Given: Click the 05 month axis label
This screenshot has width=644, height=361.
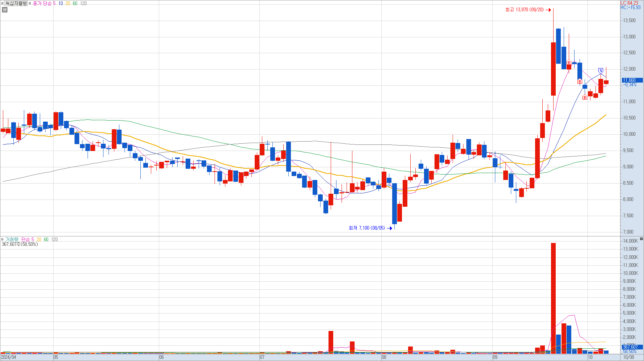Looking at the screenshot, I should click(56, 357).
